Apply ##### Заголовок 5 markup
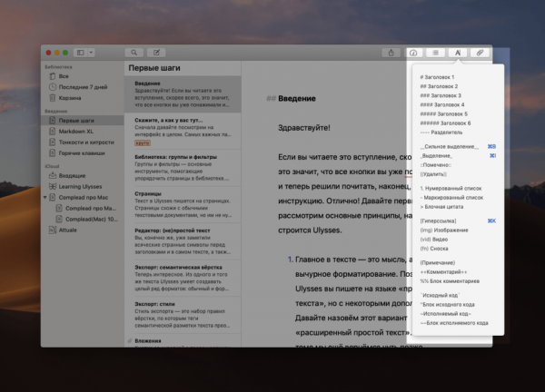The image size is (545, 392). pyautogui.click(x=444, y=114)
